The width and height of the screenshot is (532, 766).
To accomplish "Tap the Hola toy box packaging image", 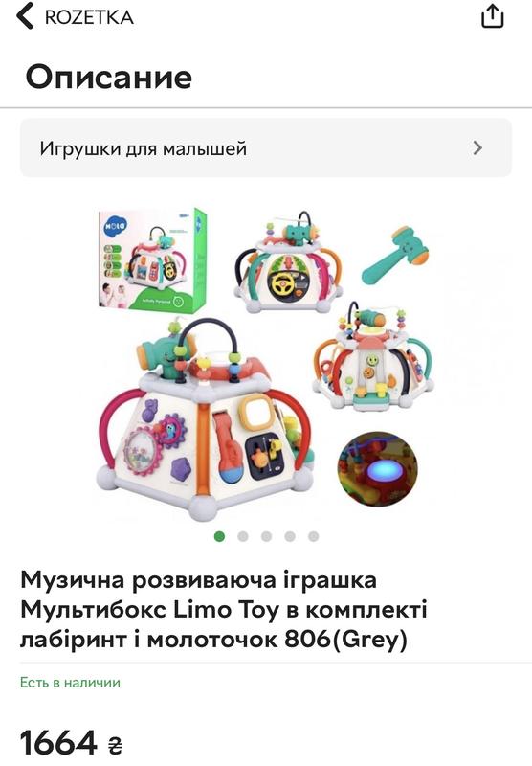I will tap(152, 259).
